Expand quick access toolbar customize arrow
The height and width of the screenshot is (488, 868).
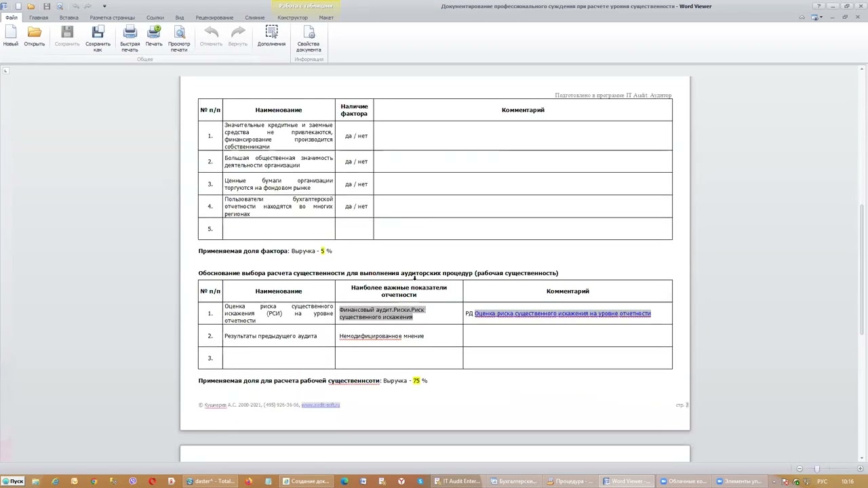point(104,6)
